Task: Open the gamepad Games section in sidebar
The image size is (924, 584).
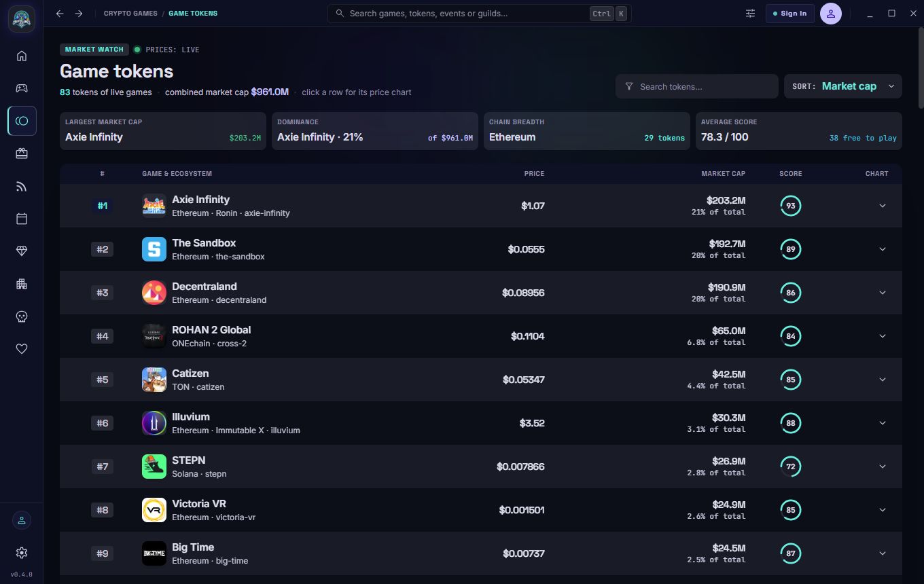Action: coord(22,88)
